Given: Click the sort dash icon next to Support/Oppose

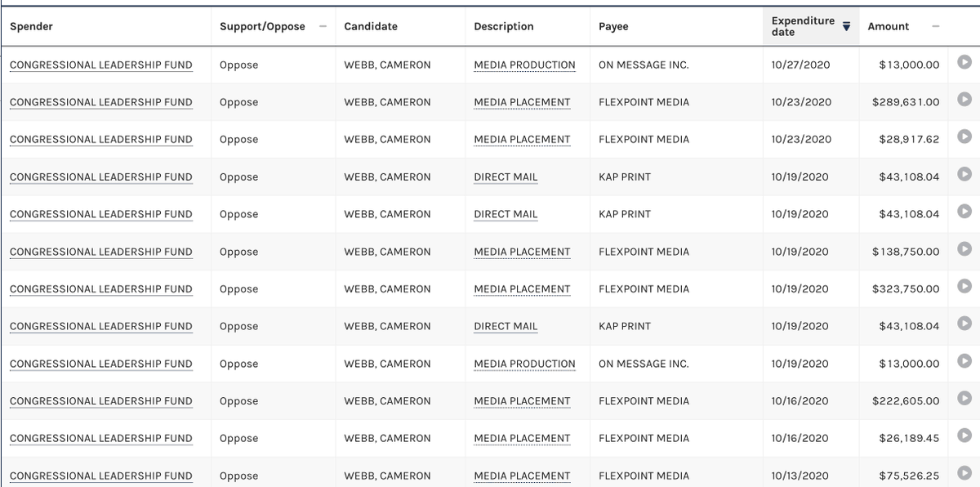Looking at the screenshot, I should click(323, 26).
